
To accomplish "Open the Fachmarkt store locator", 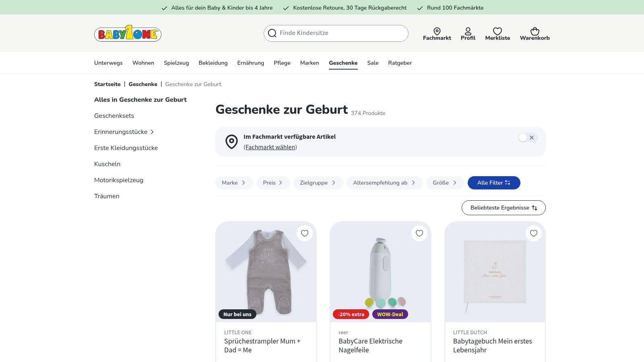I will pos(437,34).
